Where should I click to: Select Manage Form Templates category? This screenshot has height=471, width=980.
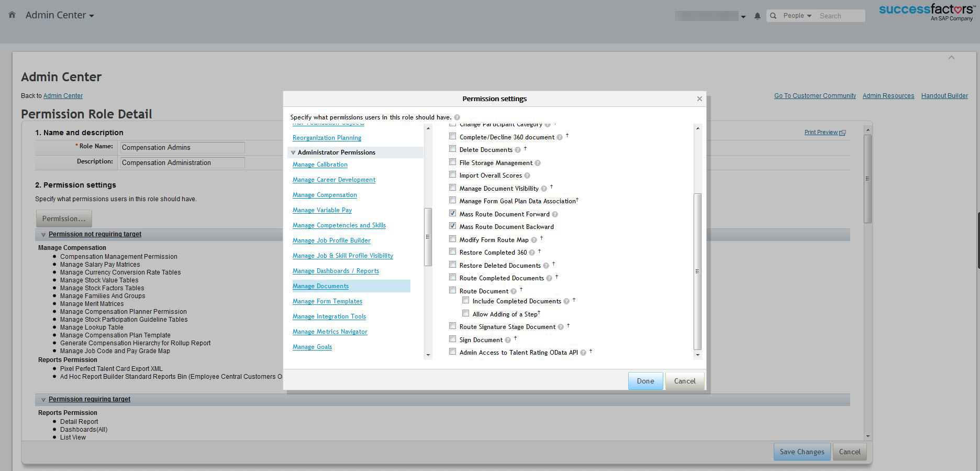point(327,301)
